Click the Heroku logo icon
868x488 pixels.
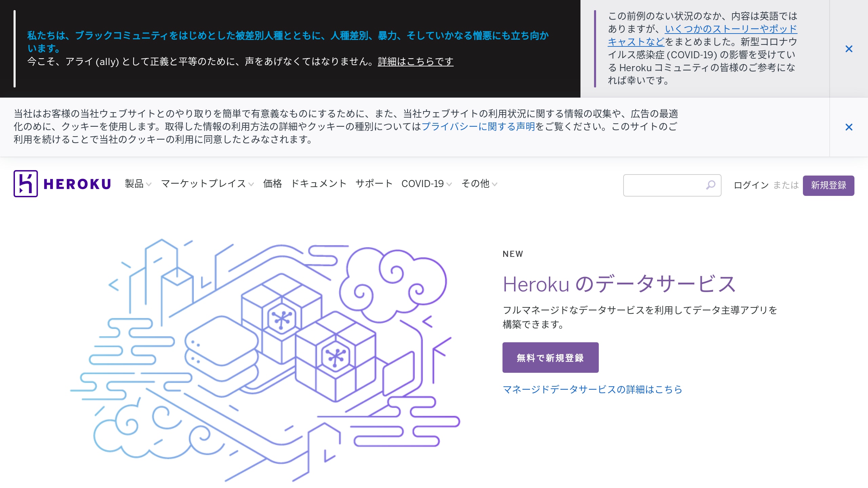click(x=25, y=184)
